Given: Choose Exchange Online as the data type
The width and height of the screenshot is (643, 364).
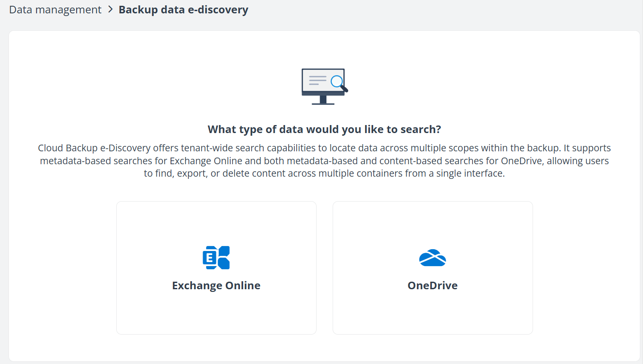Looking at the screenshot, I should click(x=216, y=267).
